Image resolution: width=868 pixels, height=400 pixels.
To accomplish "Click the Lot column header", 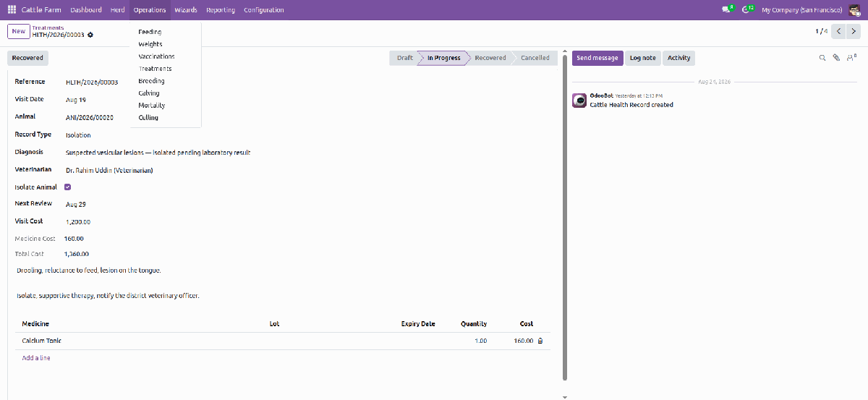I will 274,324.
